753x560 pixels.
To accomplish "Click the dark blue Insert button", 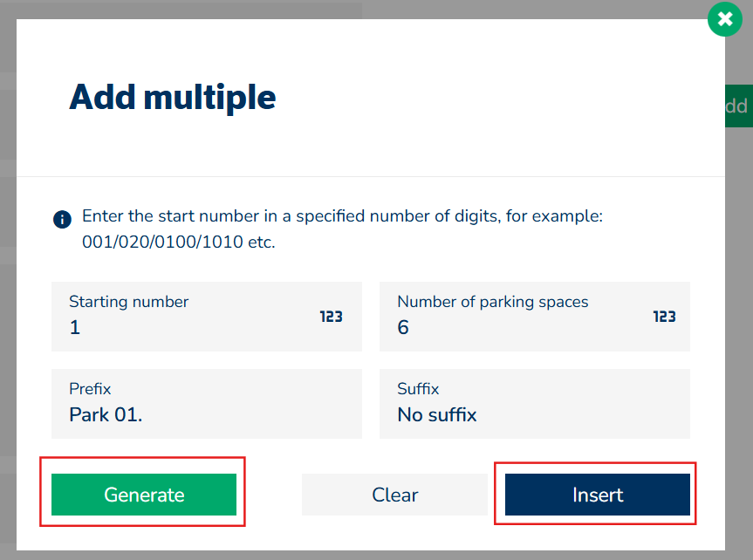I will click(x=597, y=495).
